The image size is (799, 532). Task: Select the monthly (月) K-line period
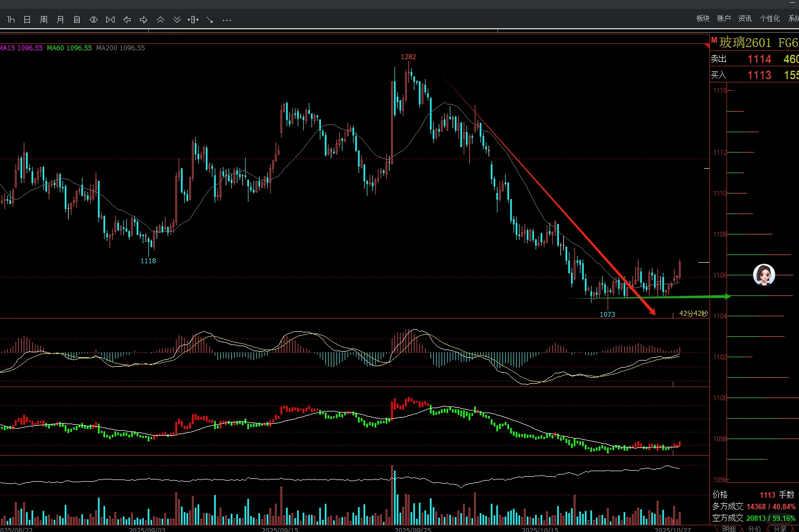click(60, 20)
